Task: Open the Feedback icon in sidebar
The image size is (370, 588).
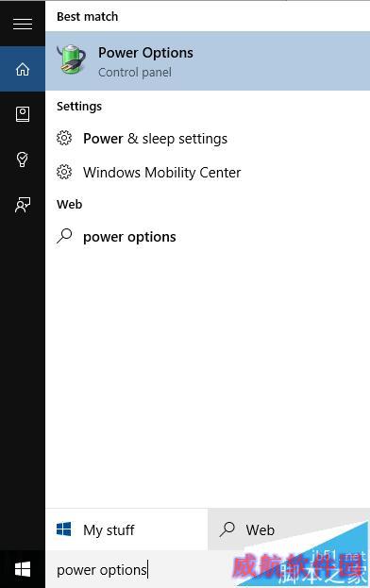Action: (x=23, y=205)
